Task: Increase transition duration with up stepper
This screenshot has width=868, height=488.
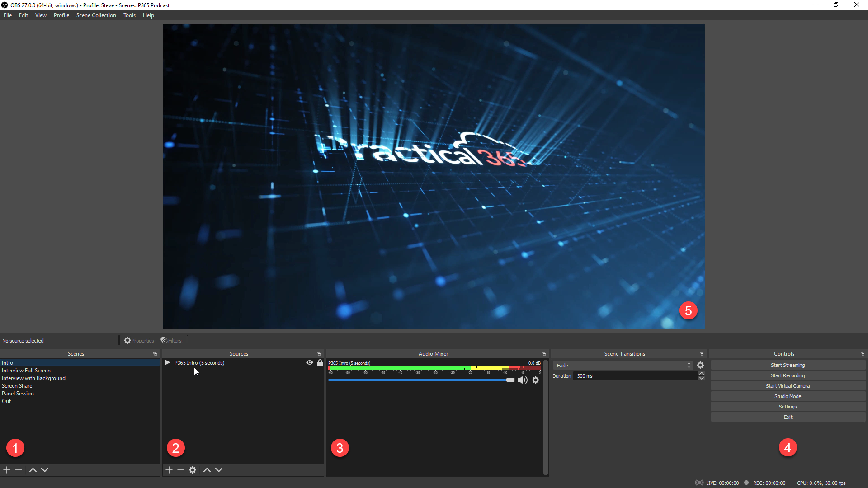Action: [x=702, y=373]
